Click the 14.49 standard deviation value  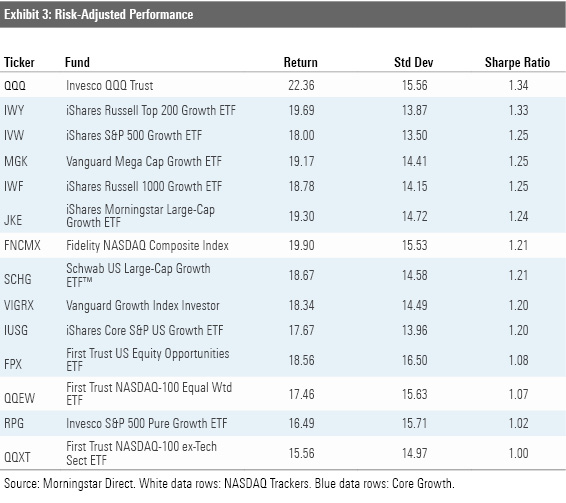click(415, 305)
